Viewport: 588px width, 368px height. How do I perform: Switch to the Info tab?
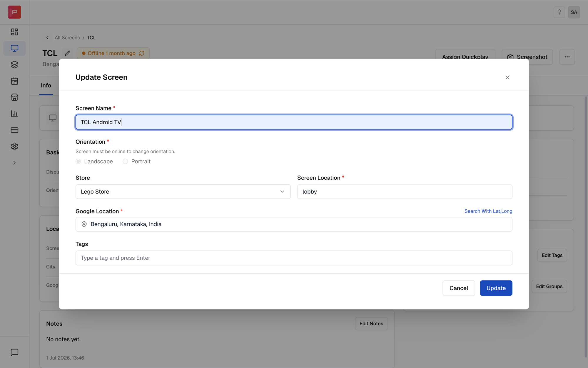[x=46, y=85]
